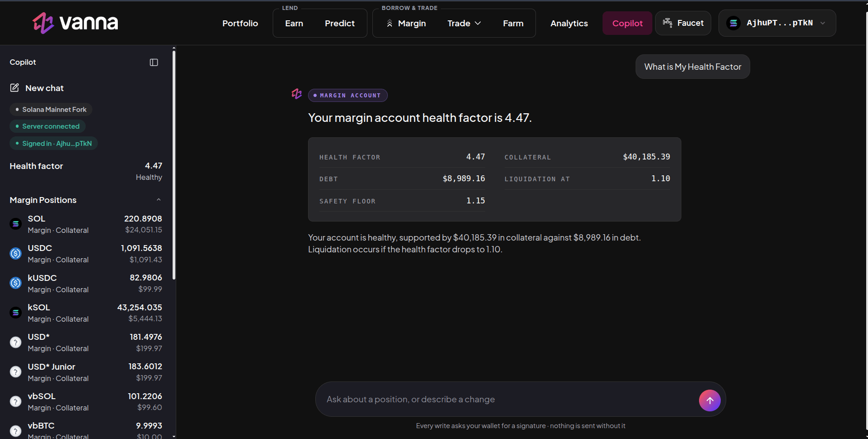Image resolution: width=868 pixels, height=439 pixels.
Task: Click the USD* unknown token icon
Action: [16, 342]
